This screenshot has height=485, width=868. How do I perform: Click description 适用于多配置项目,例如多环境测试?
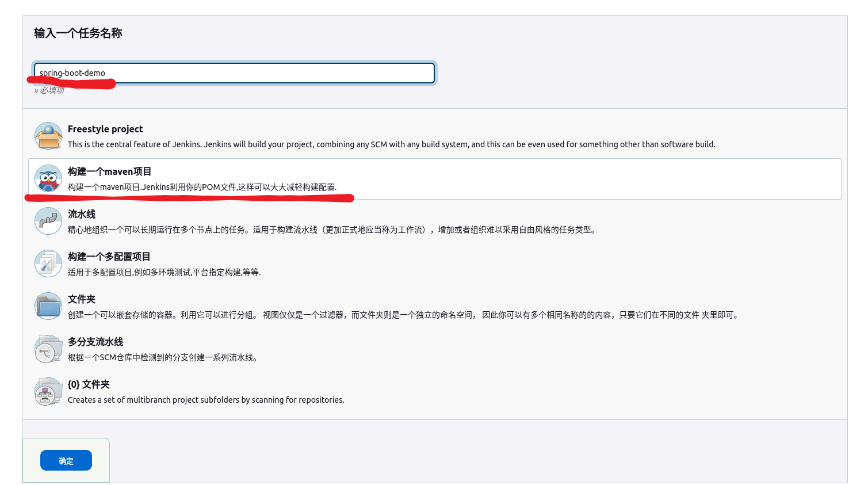point(165,272)
